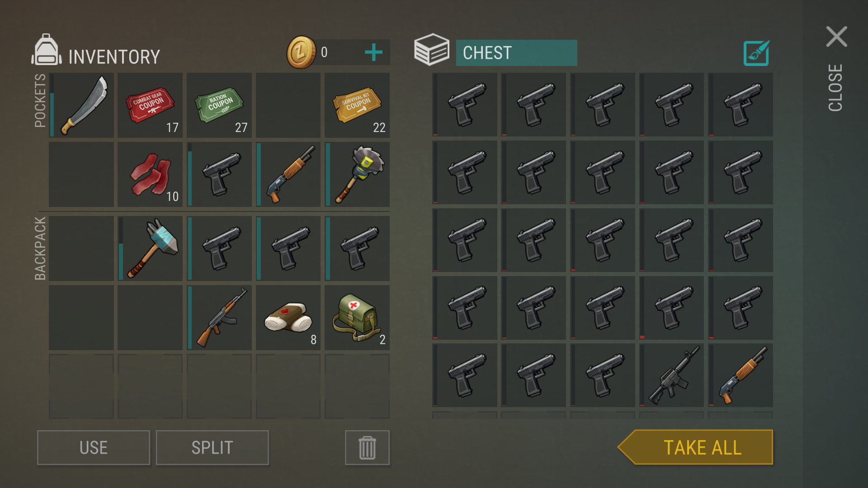Click the trash can delete button
This screenshot has width=868, height=488.
tap(367, 447)
